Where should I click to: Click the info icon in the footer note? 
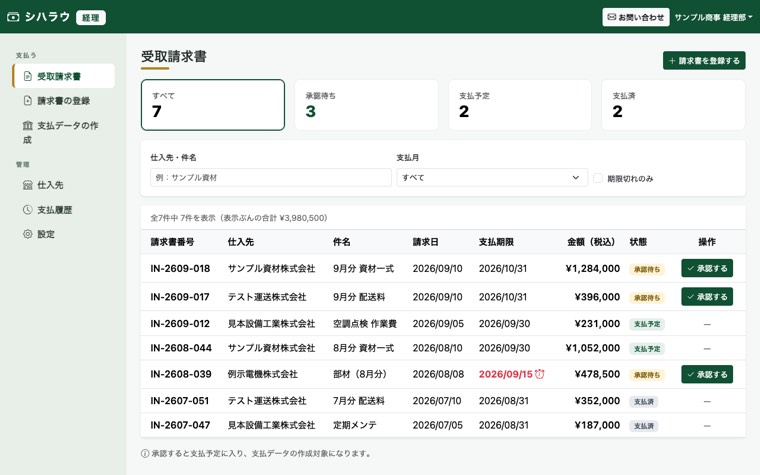[145, 453]
